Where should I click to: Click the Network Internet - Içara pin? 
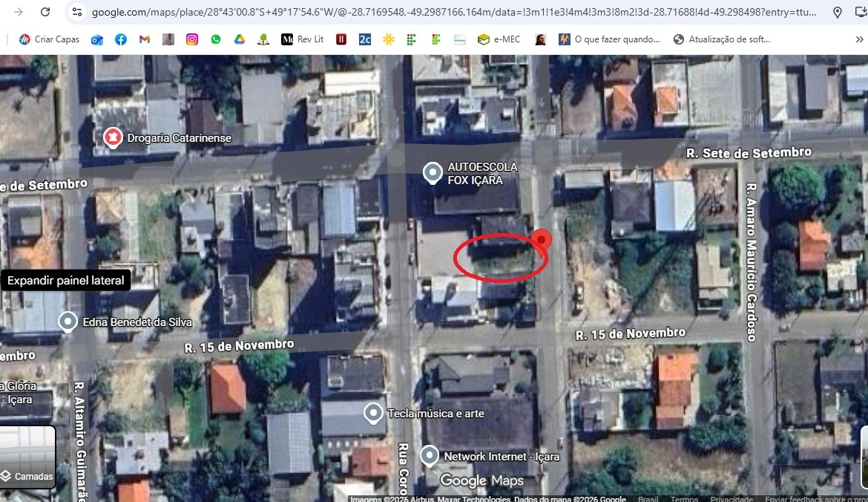tap(430, 456)
